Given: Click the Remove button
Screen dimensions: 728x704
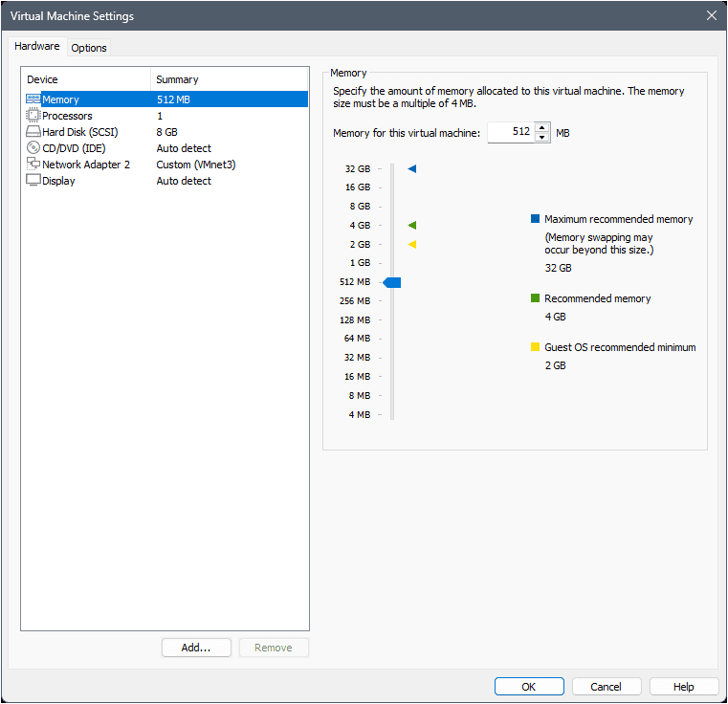Looking at the screenshot, I should tap(274, 648).
